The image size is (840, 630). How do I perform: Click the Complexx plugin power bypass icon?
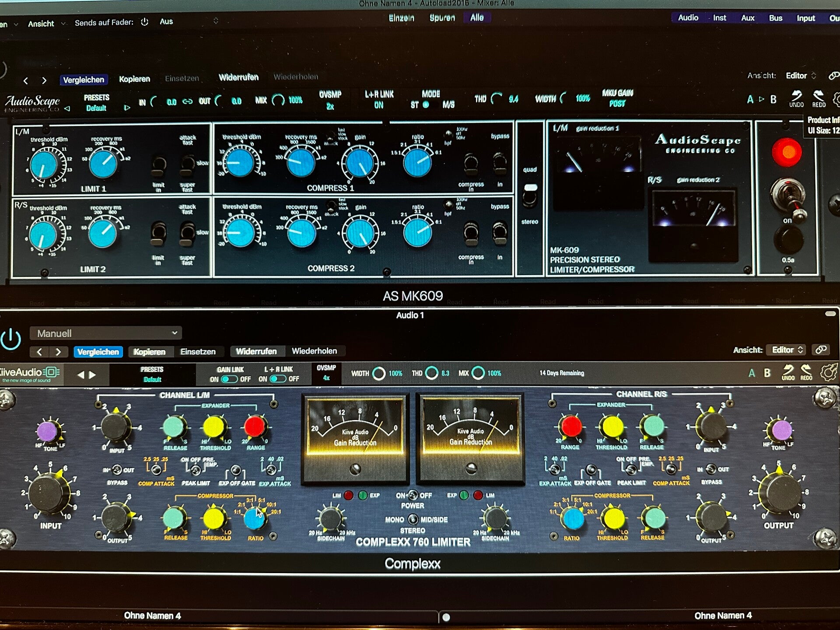coord(11,339)
